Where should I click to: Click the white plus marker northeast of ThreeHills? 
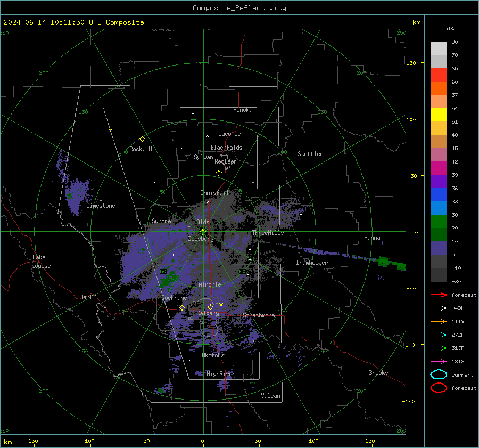coord(301,214)
